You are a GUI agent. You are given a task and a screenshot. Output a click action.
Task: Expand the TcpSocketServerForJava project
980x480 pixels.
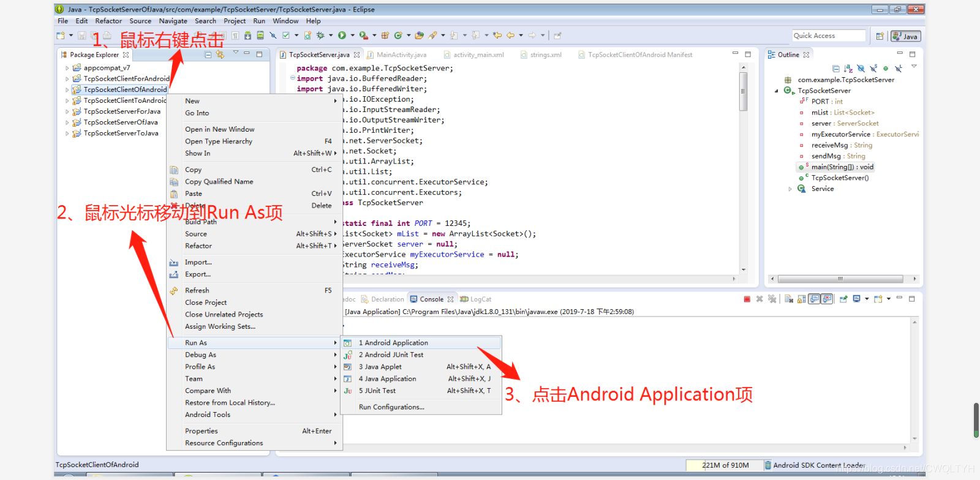click(x=67, y=111)
